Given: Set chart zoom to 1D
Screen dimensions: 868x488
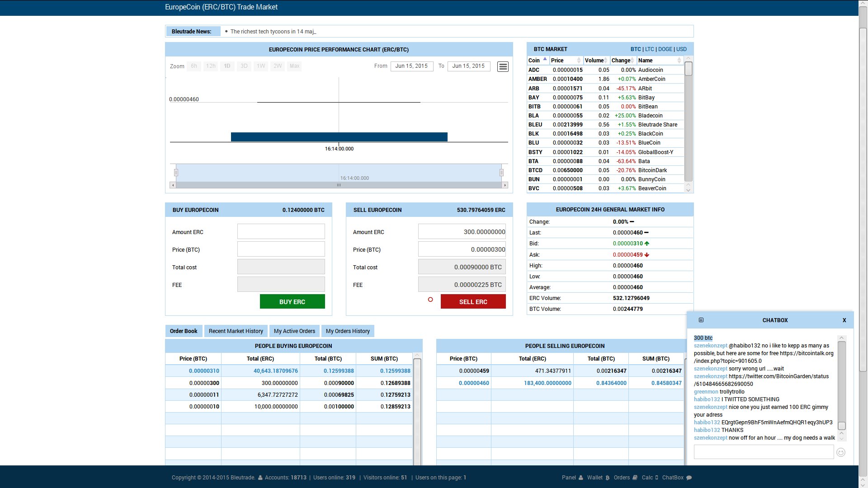Looking at the screenshot, I should click(227, 66).
